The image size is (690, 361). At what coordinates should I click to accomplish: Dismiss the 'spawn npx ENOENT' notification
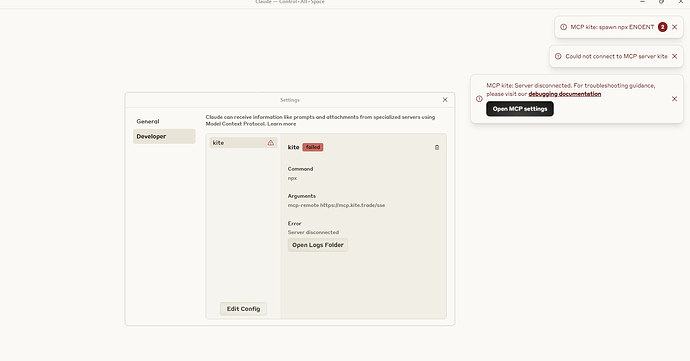pos(674,27)
